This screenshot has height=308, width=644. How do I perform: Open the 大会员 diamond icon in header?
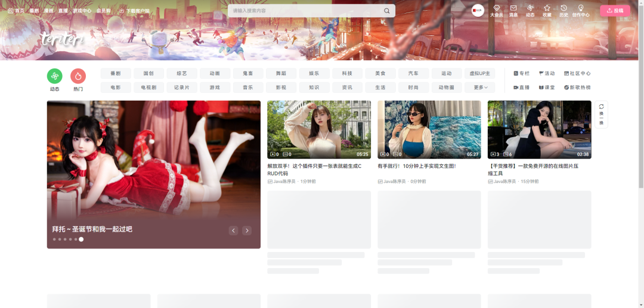coord(496,8)
